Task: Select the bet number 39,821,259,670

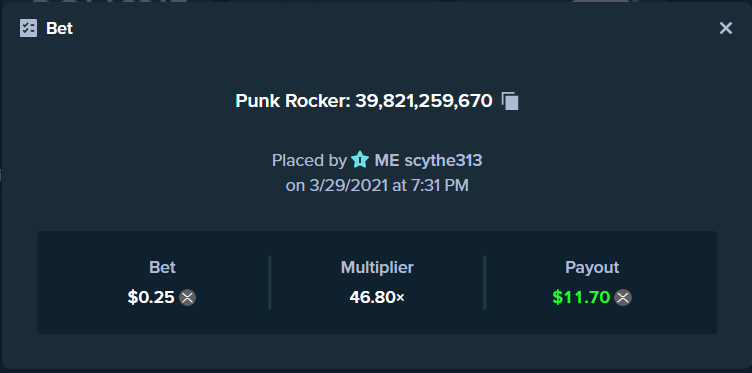Action: point(423,101)
